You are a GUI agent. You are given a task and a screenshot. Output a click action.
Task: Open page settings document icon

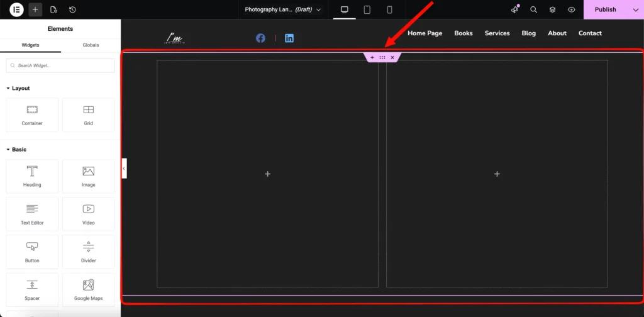53,9
